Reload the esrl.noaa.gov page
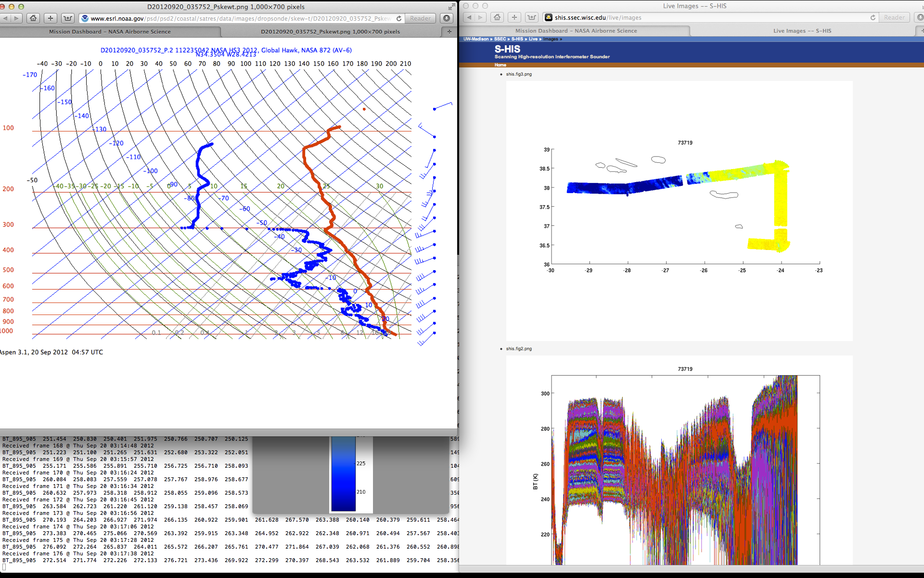This screenshot has height=578, width=924. 399,18
